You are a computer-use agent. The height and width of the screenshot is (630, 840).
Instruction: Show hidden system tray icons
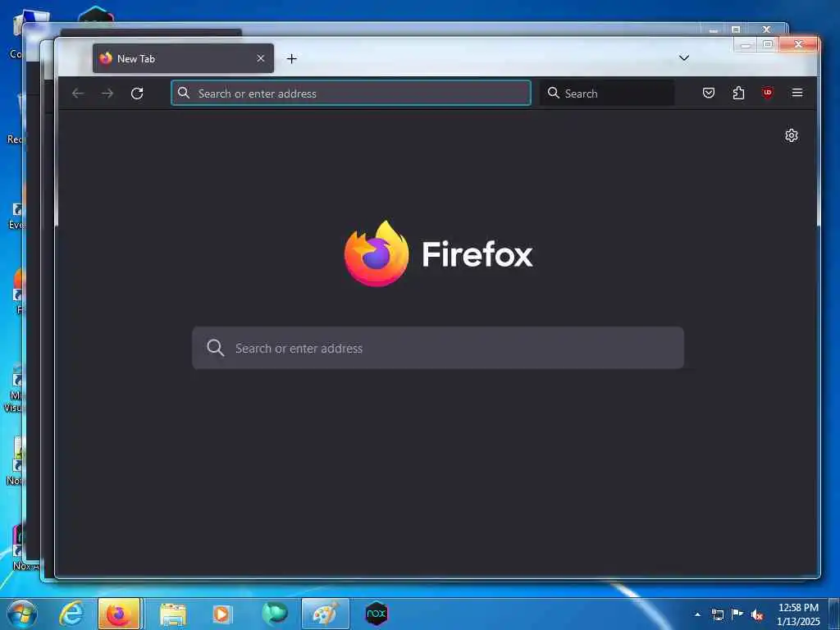click(x=697, y=614)
